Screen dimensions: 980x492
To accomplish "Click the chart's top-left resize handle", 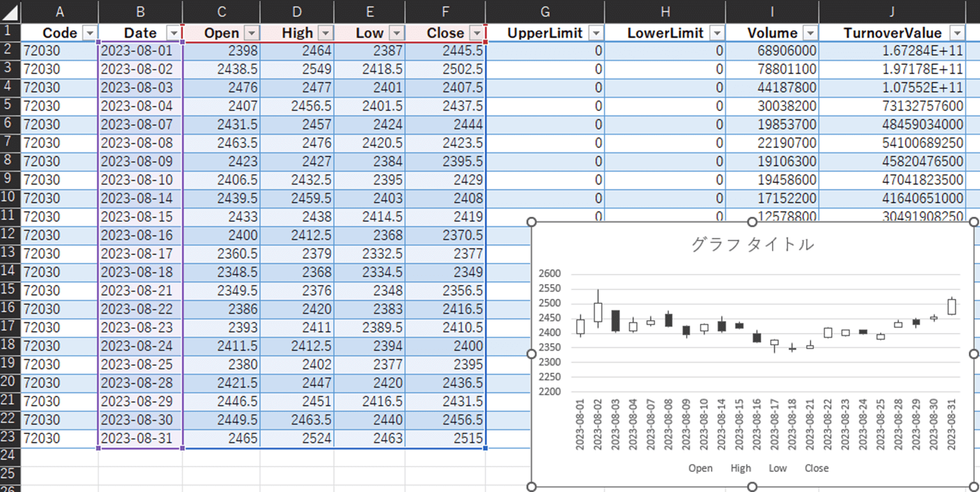I will pyautogui.click(x=531, y=222).
